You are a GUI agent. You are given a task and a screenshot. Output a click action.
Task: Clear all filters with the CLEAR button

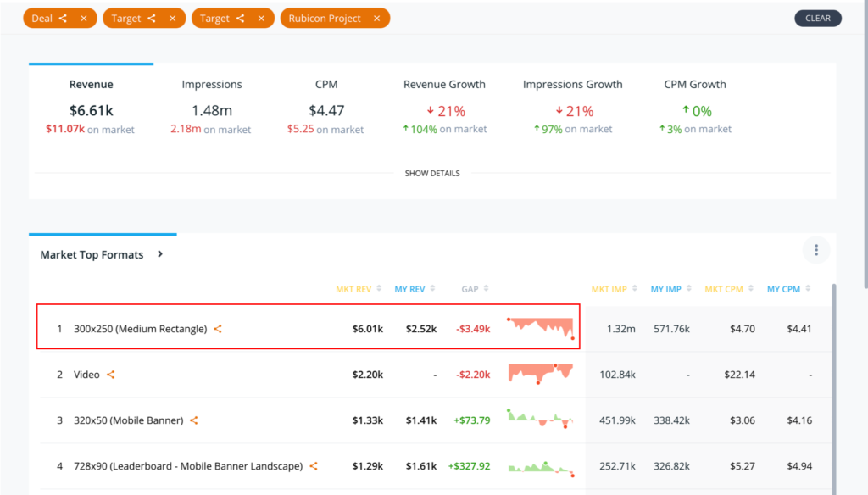818,19
